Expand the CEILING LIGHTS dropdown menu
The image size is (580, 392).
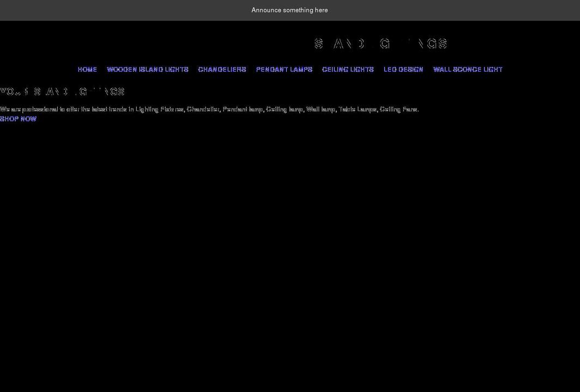tap(348, 69)
